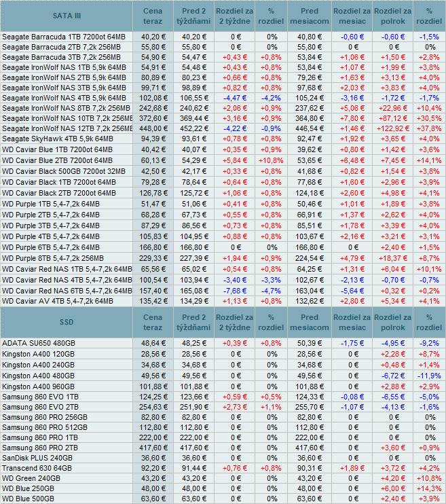Click the -9,2% ADATA SU650 change
The image size is (446, 504).
[429, 344]
